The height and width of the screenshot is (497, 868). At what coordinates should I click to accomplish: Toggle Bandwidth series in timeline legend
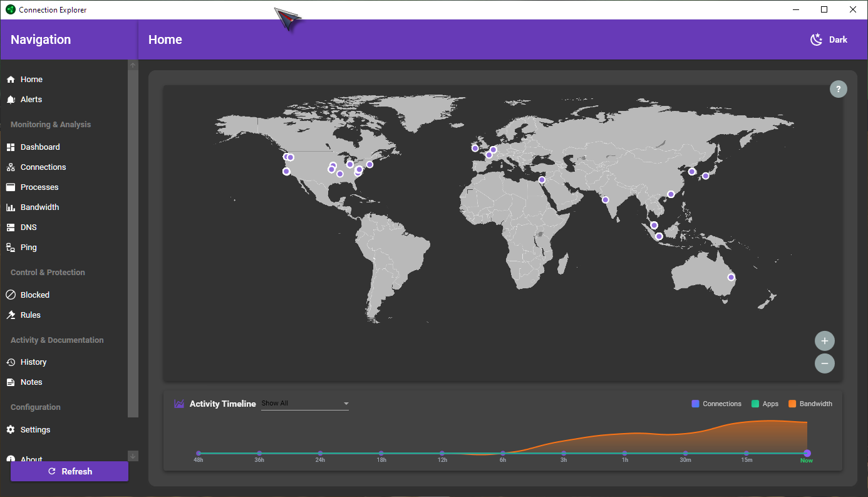click(x=810, y=404)
